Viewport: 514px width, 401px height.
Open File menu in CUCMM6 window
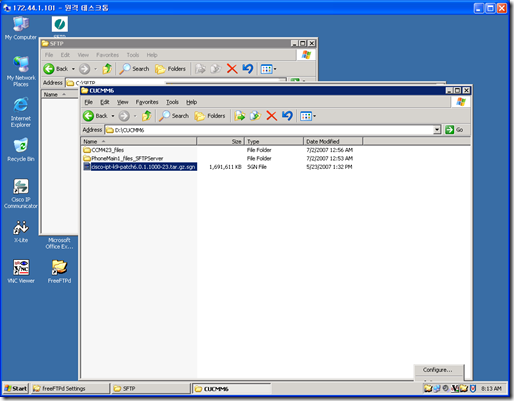tap(88, 102)
